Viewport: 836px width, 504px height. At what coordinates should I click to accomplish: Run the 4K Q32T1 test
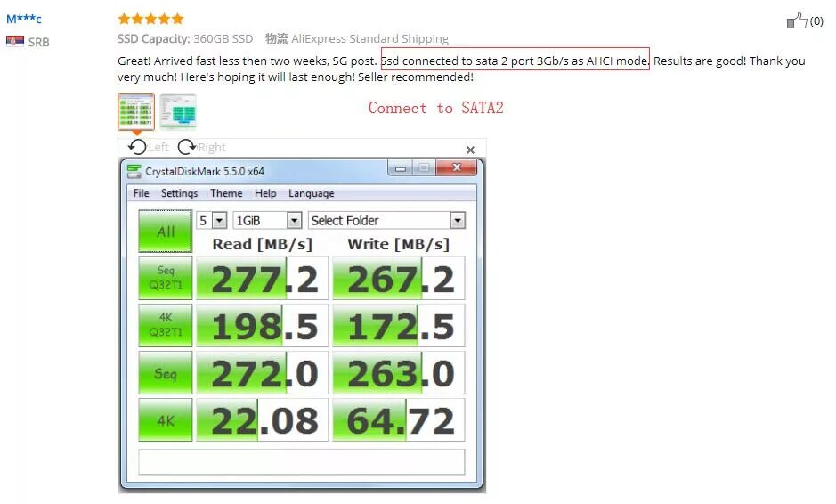click(x=166, y=325)
